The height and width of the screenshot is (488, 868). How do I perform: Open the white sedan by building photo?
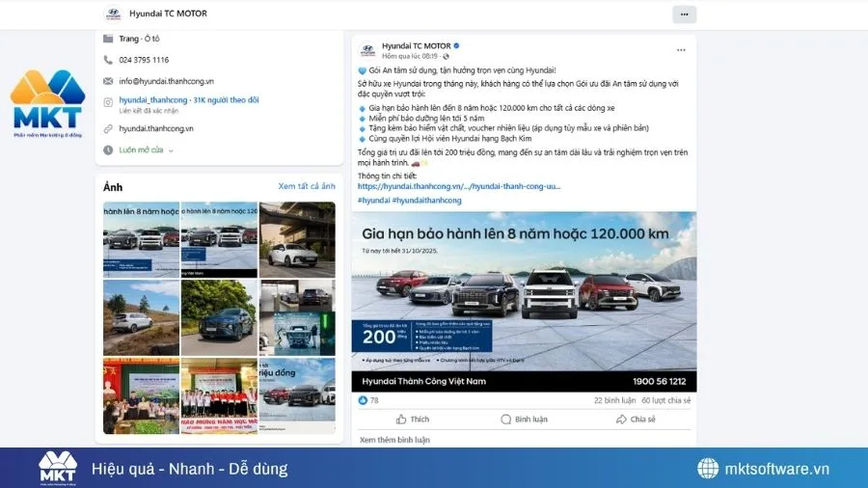pos(297,239)
